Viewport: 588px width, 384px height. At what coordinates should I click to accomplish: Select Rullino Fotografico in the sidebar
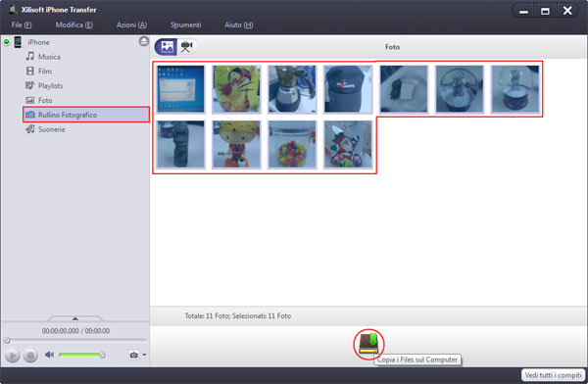tap(86, 115)
